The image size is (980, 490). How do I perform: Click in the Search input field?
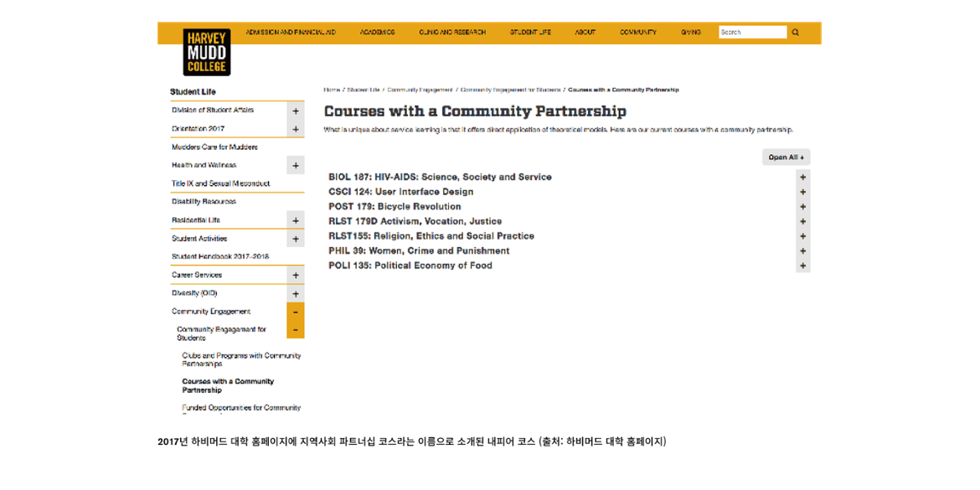751,33
